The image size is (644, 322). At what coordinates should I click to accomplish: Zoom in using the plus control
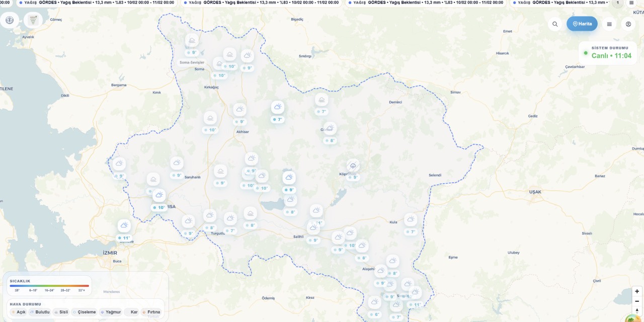pos(636,291)
